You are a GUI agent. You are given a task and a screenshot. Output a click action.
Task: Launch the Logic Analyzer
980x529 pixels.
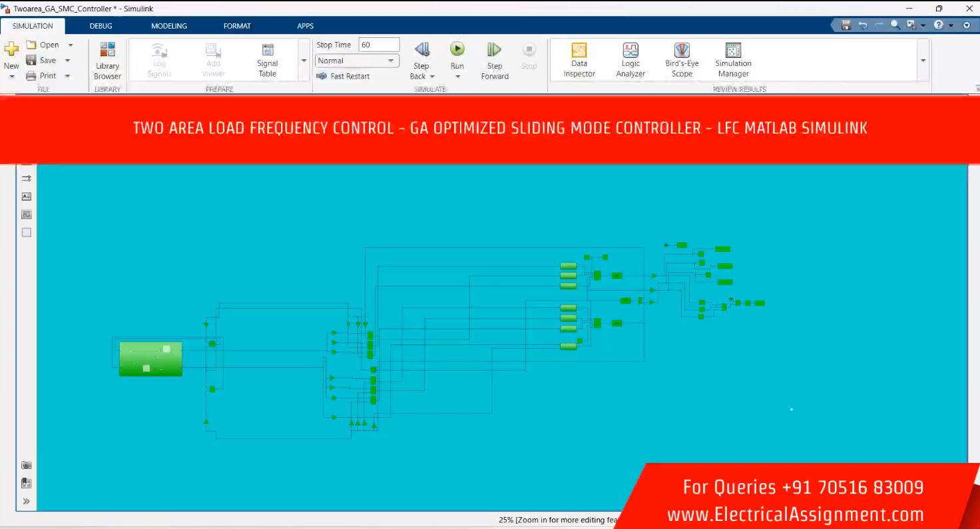[x=630, y=60]
